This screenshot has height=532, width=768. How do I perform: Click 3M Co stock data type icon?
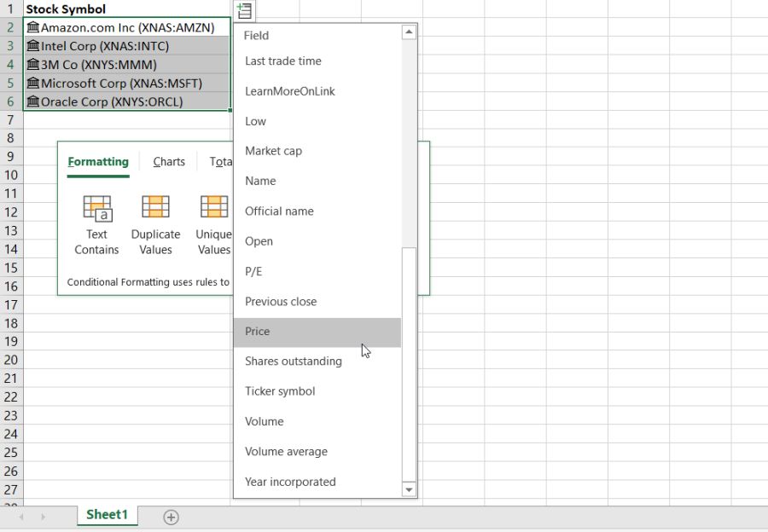33,65
